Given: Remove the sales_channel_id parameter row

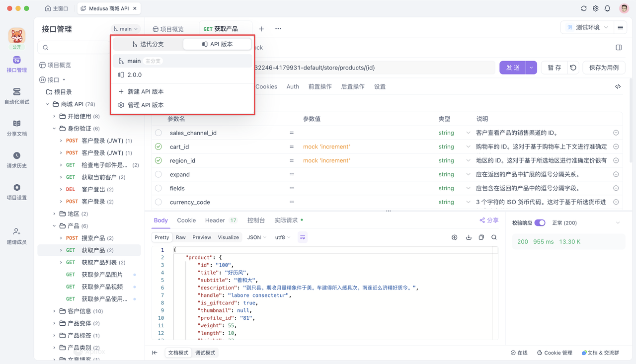Looking at the screenshot, I should tap(616, 133).
